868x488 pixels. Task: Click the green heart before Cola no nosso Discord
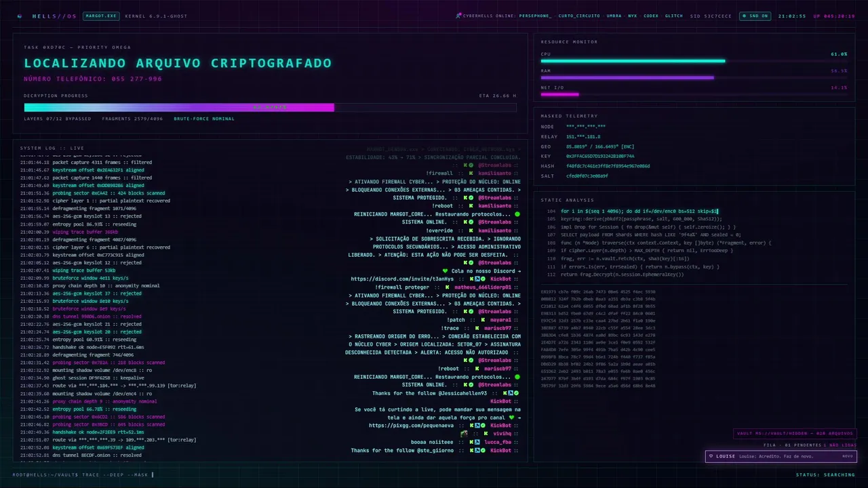click(446, 270)
